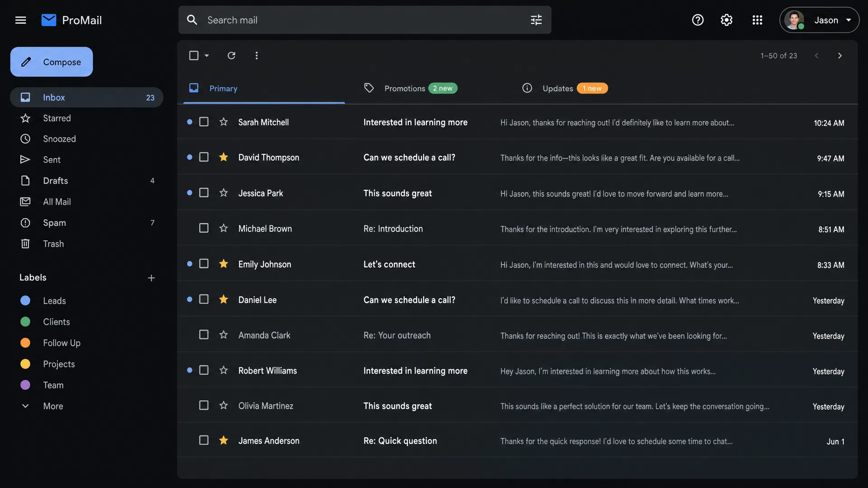868x488 pixels.
Task: Open the select-all dropdown arrow
Action: point(207,56)
